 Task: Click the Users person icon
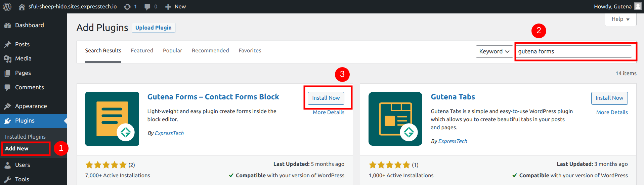[x=7, y=165]
